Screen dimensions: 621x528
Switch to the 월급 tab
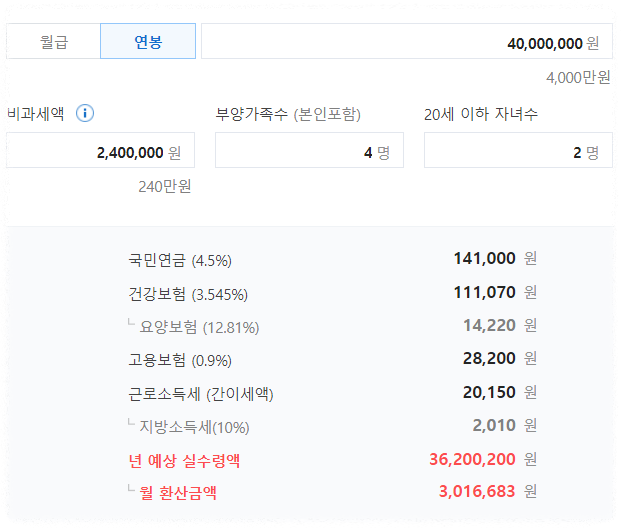[53, 41]
